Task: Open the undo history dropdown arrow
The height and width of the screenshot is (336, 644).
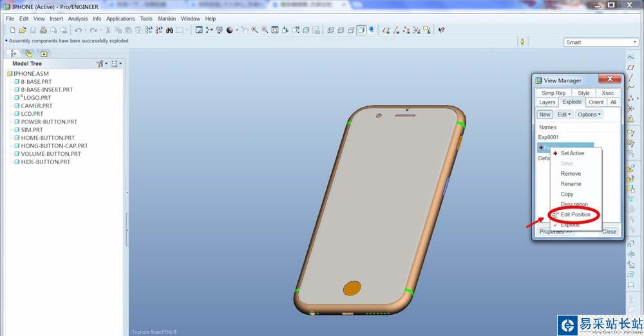Action: point(86,30)
